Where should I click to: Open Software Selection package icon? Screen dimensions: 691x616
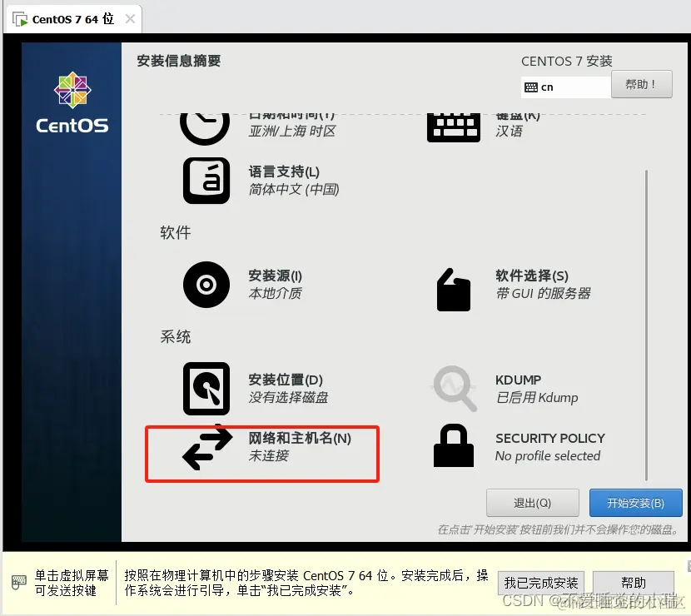click(x=454, y=290)
